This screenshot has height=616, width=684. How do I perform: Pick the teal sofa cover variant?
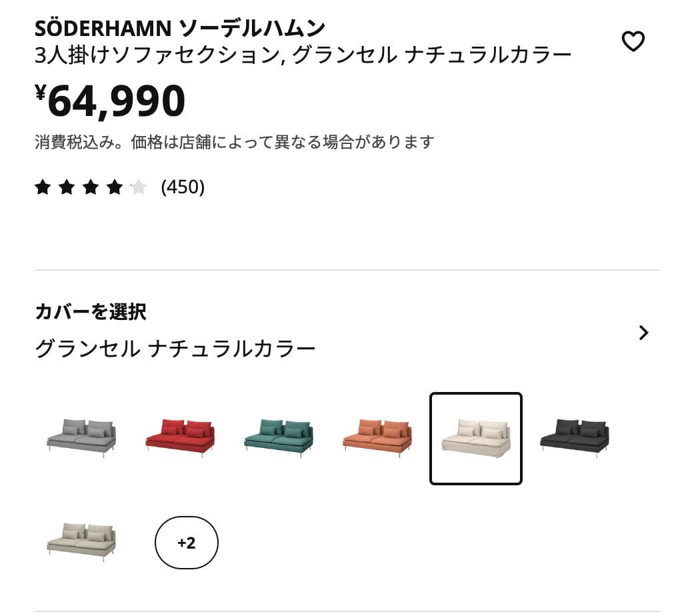(279, 437)
